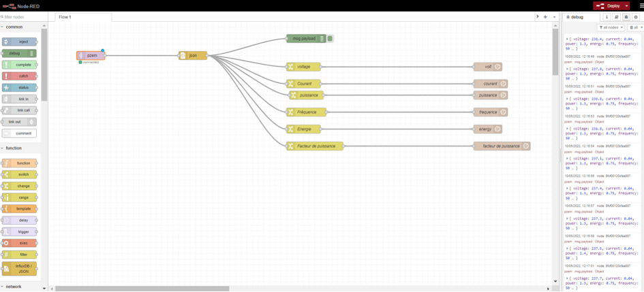Select the debug bug icon in the sidebar
Screen dimensions: 644x292
[626, 17]
